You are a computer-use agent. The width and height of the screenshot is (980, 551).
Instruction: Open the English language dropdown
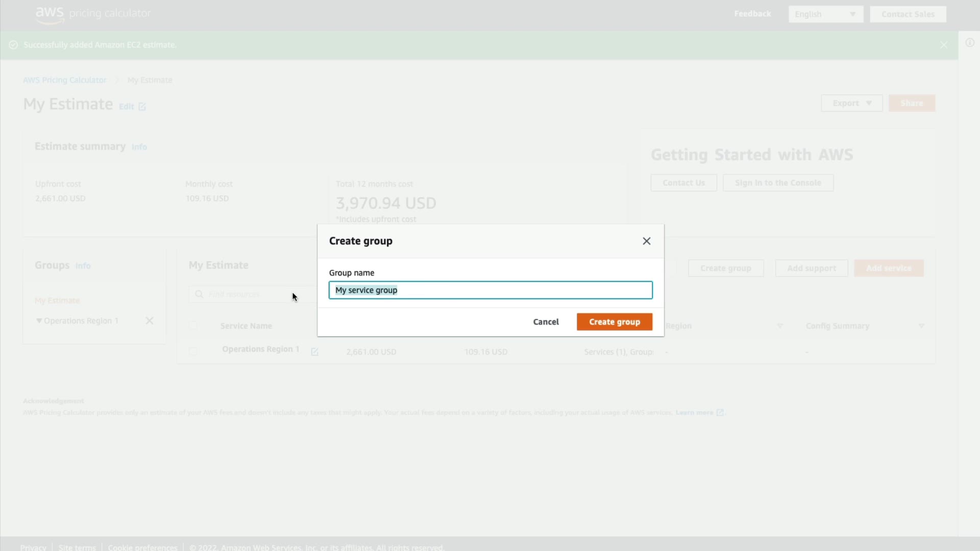pos(825,14)
